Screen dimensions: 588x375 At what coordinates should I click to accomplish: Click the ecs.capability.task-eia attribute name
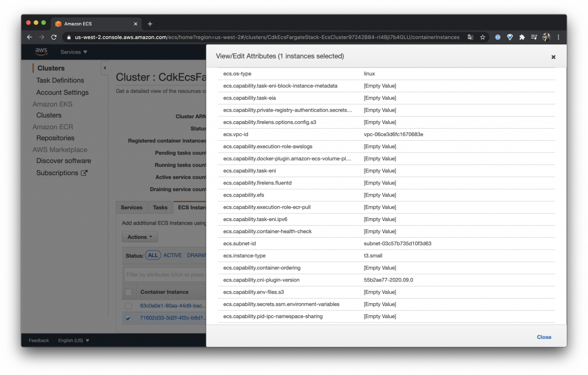(x=249, y=98)
